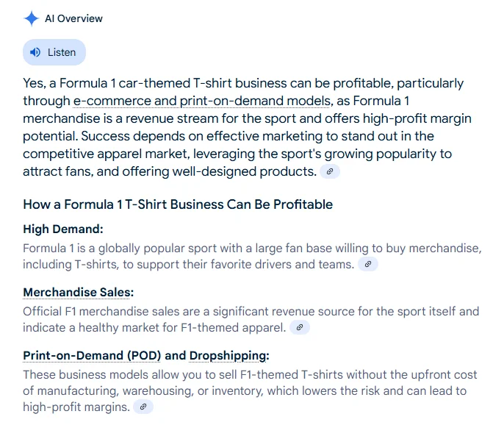Click the "High Demand:" subheading

[x=63, y=229]
